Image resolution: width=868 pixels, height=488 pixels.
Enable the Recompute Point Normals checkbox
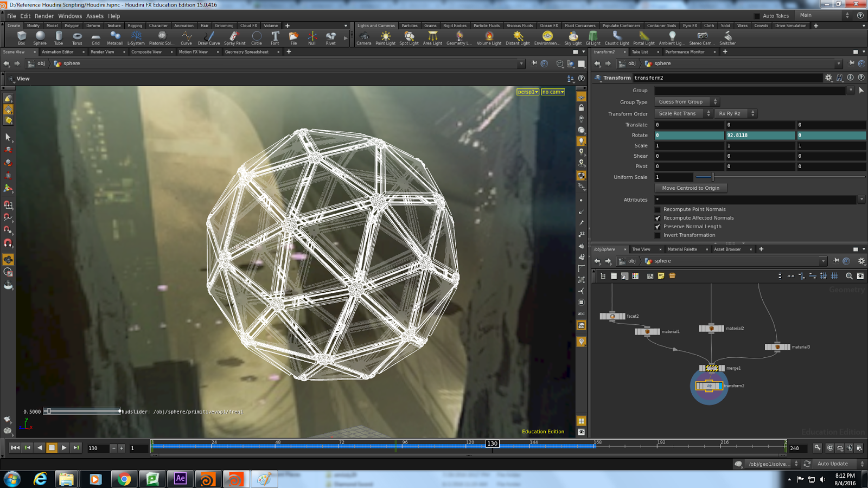pyautogui.click(x=658, y=209)
